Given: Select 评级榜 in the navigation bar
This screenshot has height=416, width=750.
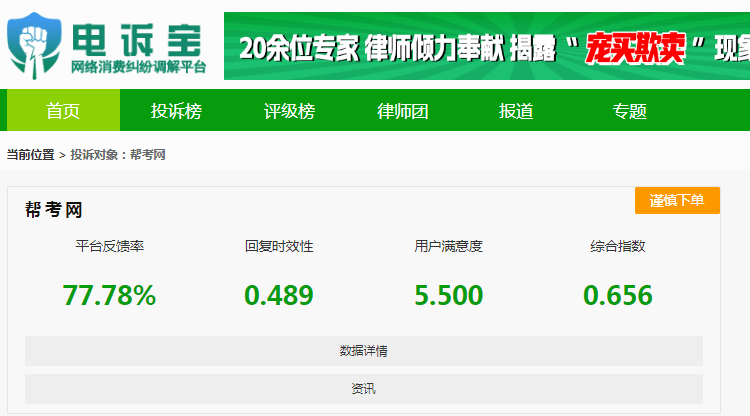Looking at the screenshot, I should 289,110.
